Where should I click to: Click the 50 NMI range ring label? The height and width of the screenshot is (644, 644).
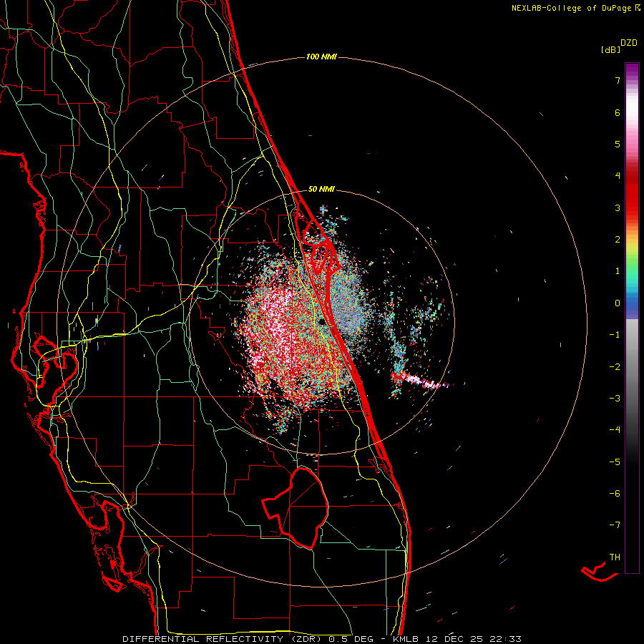[321, 189]
